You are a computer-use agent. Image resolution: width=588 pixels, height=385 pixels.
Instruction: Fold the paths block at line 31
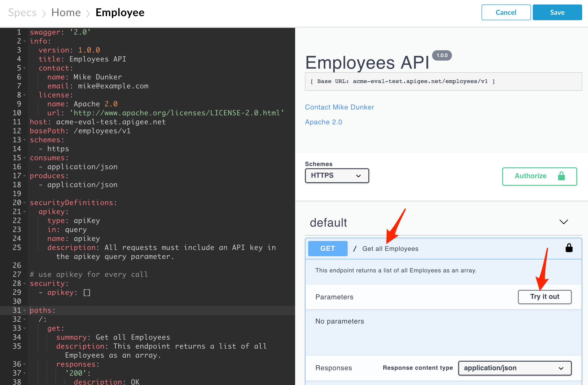point(24,311)
